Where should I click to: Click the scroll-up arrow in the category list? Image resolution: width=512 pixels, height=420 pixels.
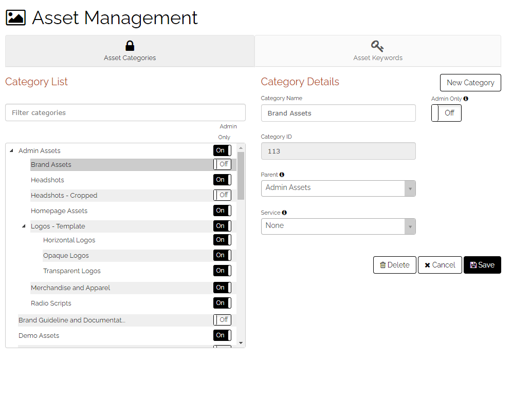(241, 148)
